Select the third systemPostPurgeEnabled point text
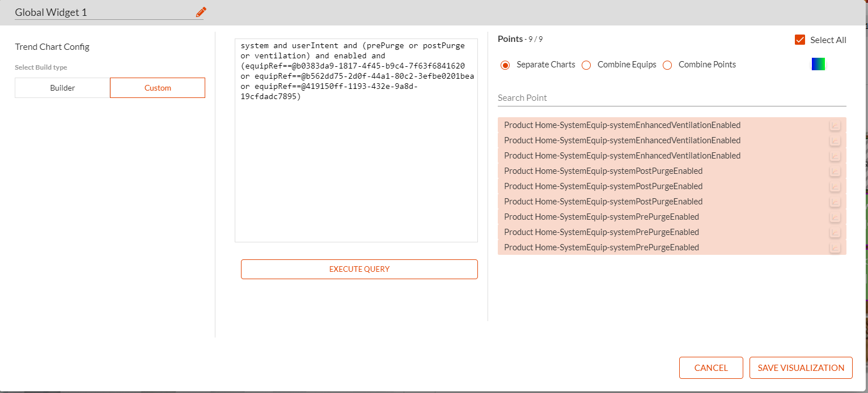Screen dimensions: 868x393 (x=603, y=202)
